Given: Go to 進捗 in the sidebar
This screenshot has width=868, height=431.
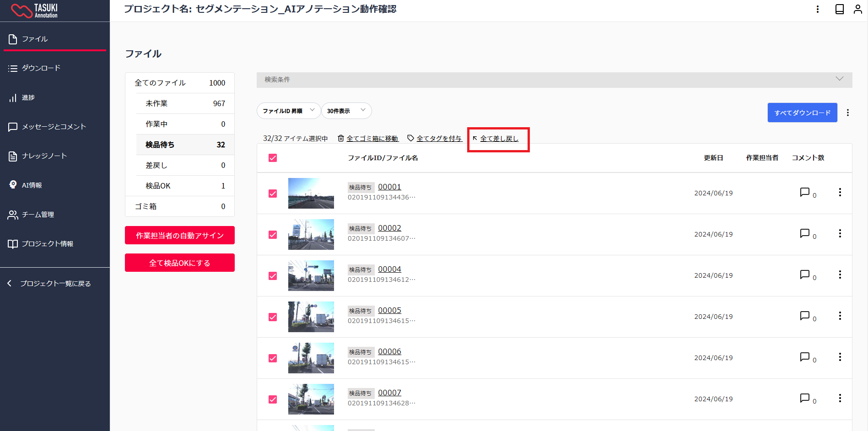Looking at the screenshot, I should pos(55,97).
